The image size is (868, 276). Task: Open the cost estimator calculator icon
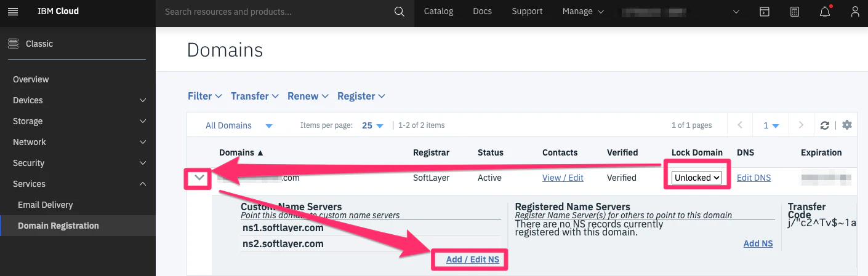[x=795, y=12]
